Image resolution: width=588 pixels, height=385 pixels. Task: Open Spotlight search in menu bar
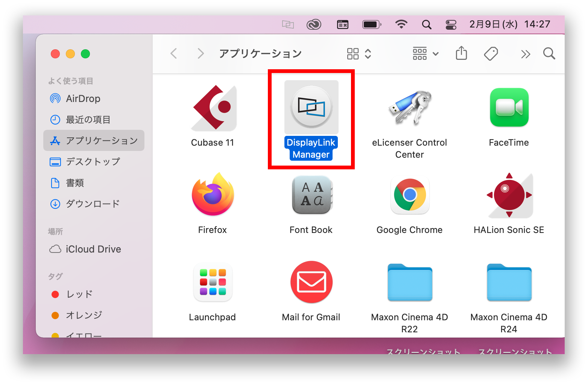[427, 25]
